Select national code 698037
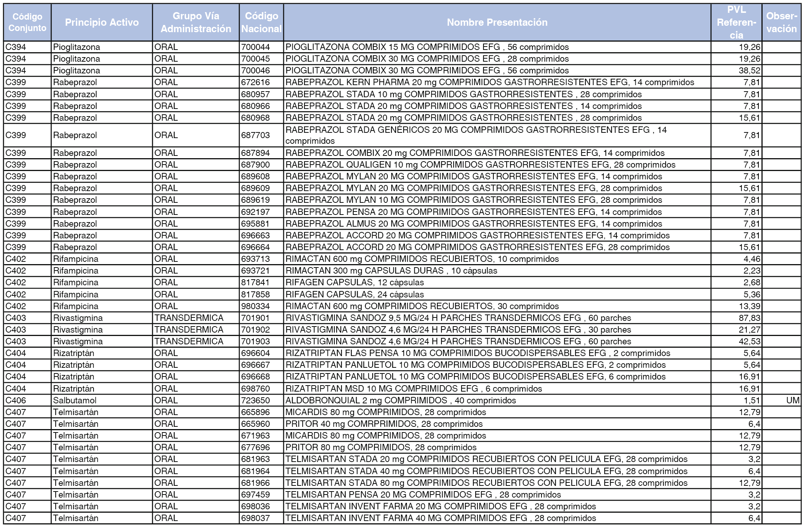This screenshot has width=805, height=532. click(261, 518)
